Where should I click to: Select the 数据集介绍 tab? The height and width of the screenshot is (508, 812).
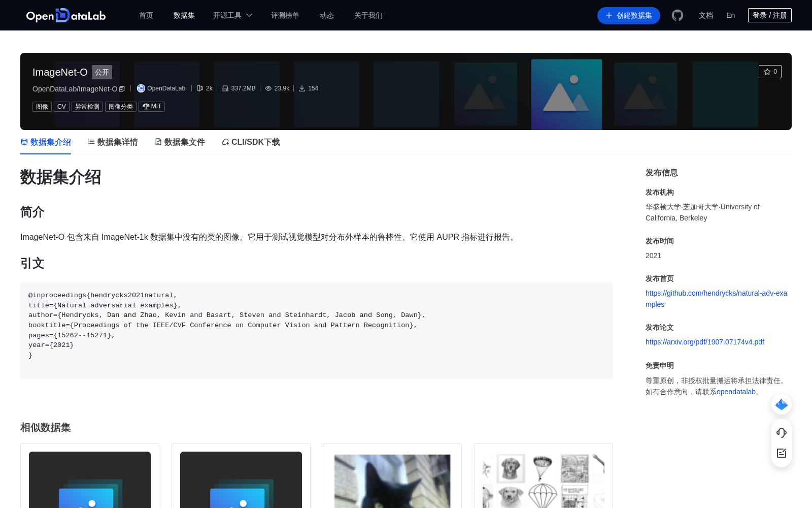[x=46, y=142]
